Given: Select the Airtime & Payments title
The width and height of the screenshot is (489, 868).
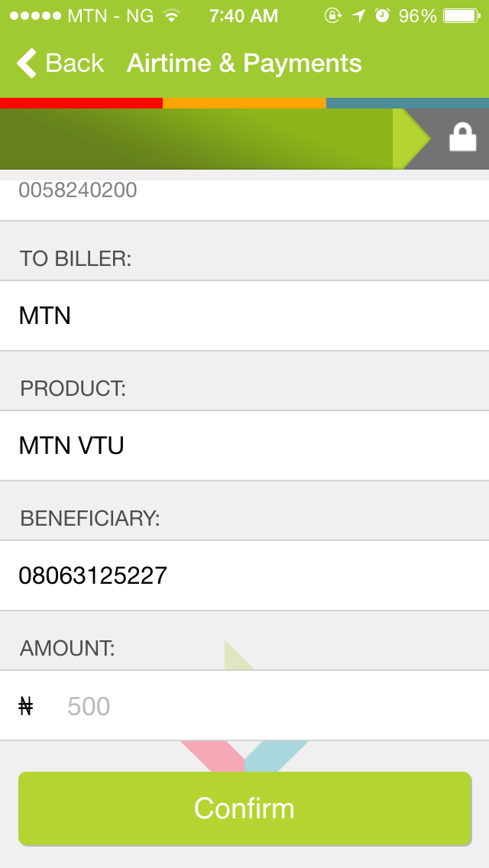Looking at the screenshot, I should [244, 63].
